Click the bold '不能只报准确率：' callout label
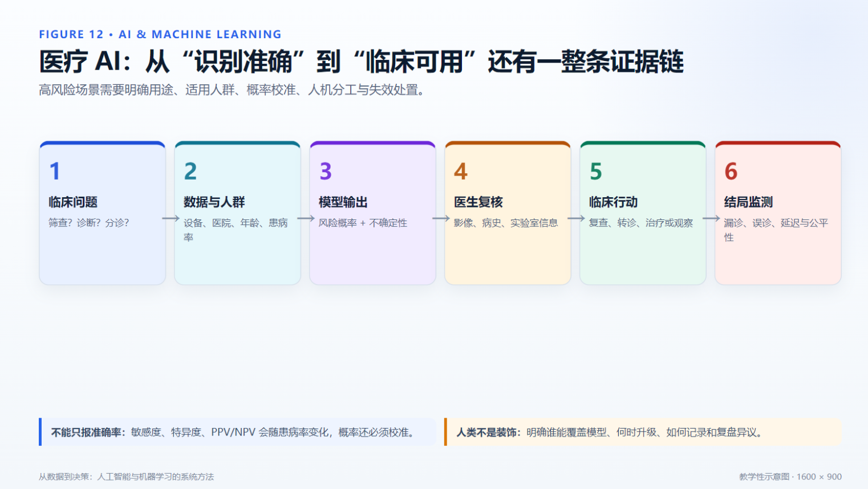868x489 pixels. tap(88, 433)
